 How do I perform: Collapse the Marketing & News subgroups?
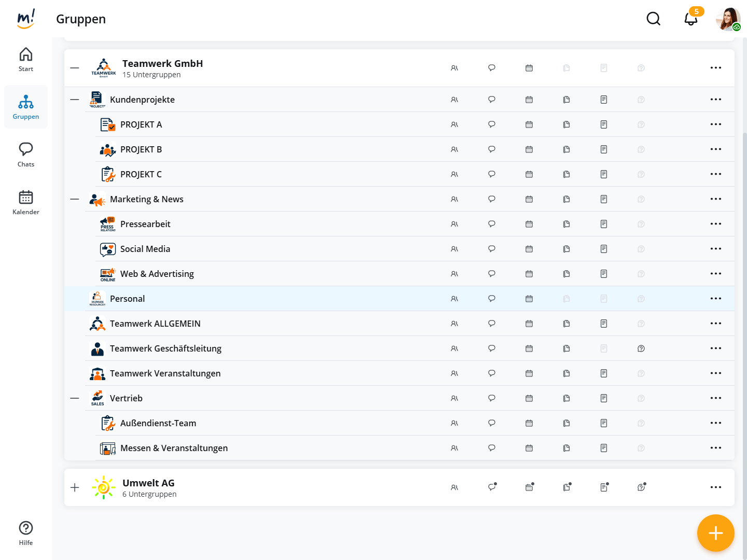(75, 199)
